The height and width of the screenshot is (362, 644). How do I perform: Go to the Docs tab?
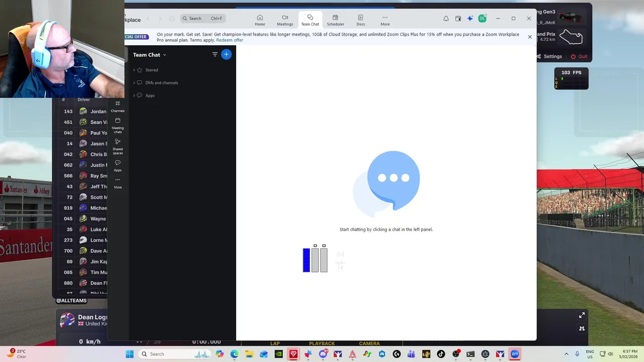click(361, 20)
